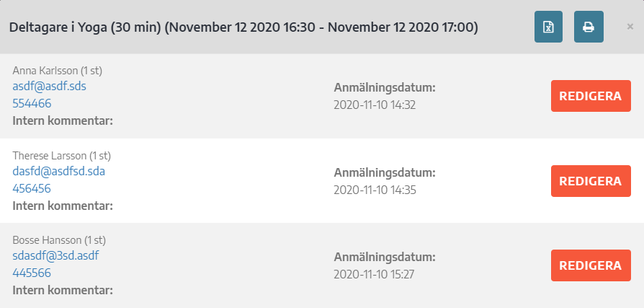The image size is (644, 308).
Task: Select the Anna Karlsson (1 st) name
Action: tap(58, 71)
